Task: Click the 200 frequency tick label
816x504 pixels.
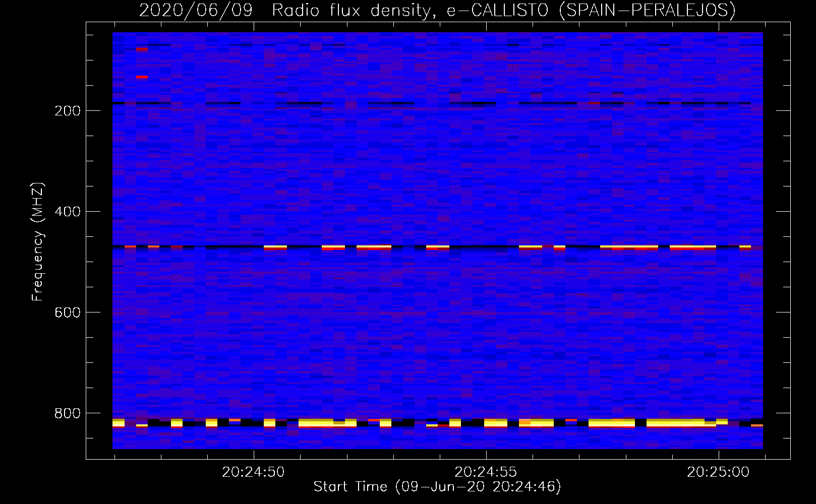Action: pyautogui.click(x=68, y=111)
